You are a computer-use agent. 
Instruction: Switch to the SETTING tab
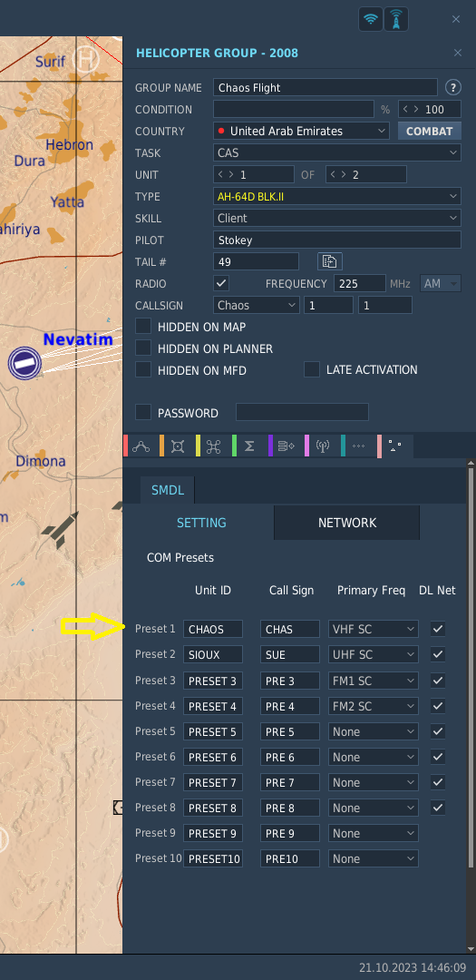pyautogui.click(x=201, y=523)
